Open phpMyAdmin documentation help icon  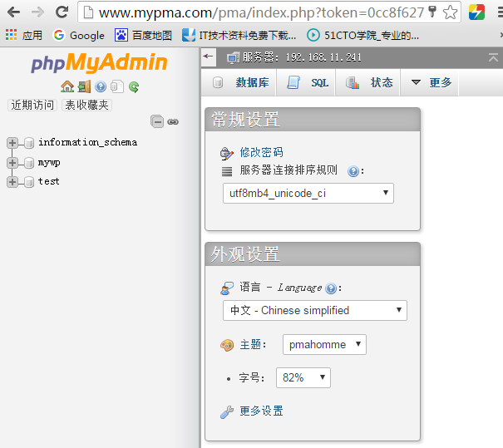click(x=101, y=86)
